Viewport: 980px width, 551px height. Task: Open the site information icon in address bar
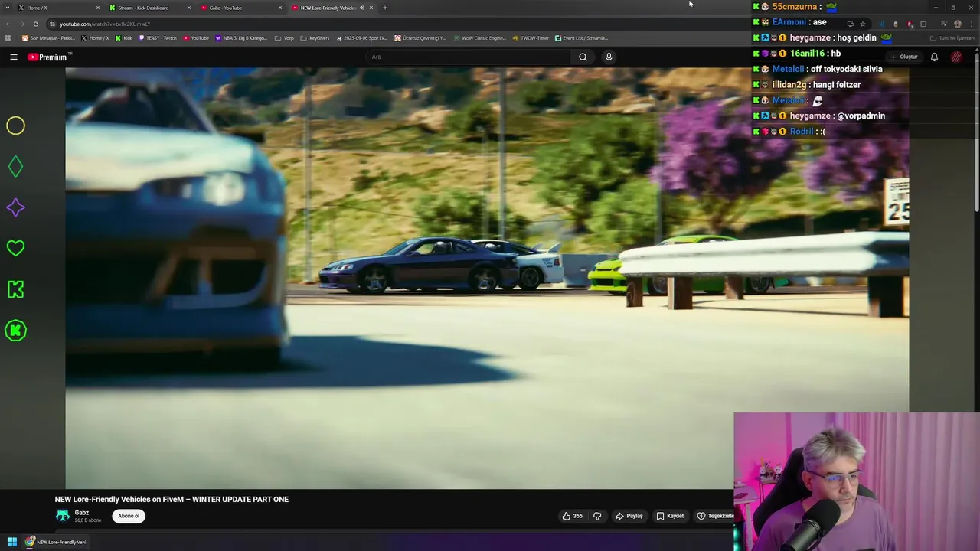[52, 24]
